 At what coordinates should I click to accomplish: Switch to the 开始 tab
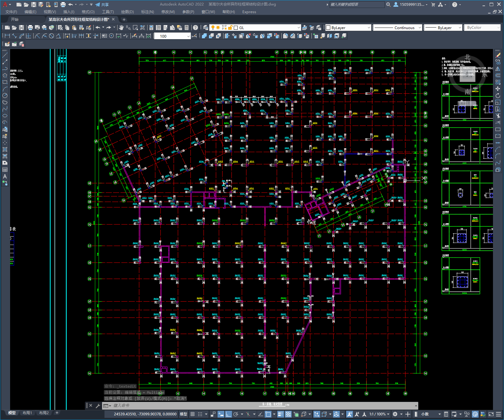[x=15, y=19]
